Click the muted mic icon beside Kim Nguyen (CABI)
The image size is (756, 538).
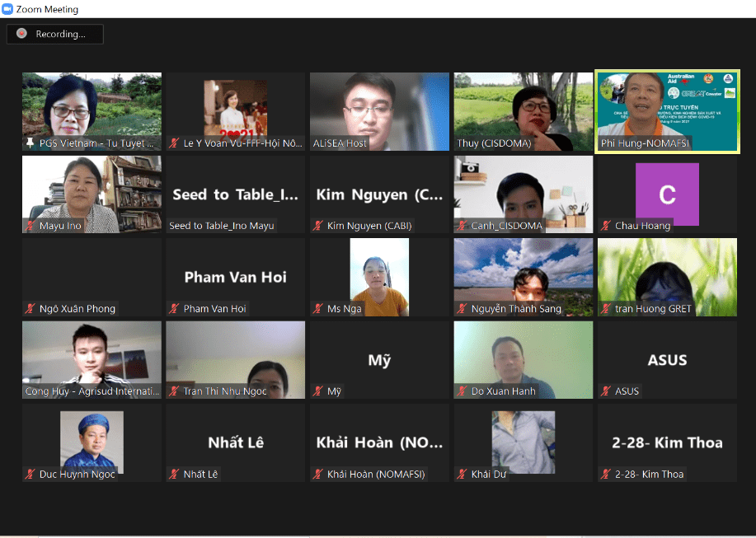point(318,226)
